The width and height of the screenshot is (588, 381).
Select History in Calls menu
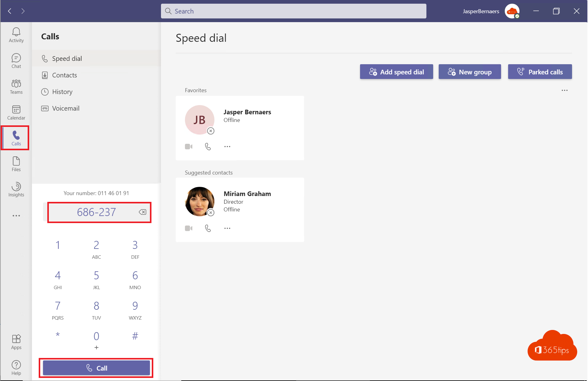click(96, 92)
